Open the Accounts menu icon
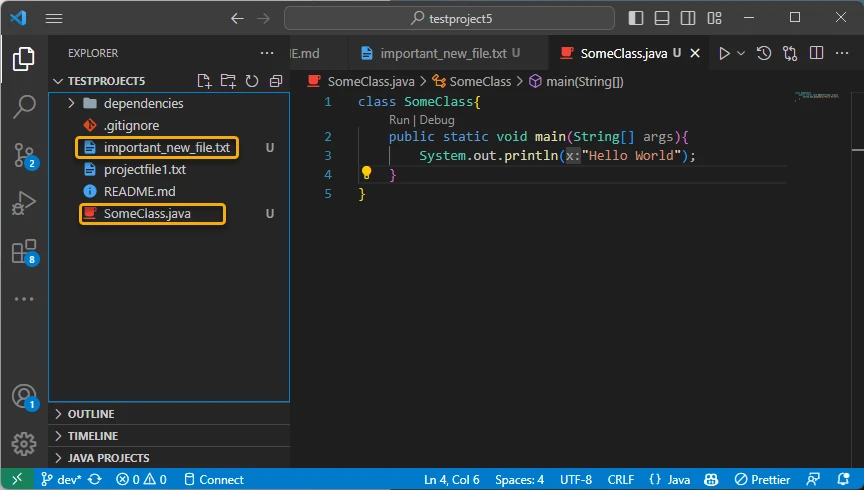The image size is (864, 490). coord(24,397)
